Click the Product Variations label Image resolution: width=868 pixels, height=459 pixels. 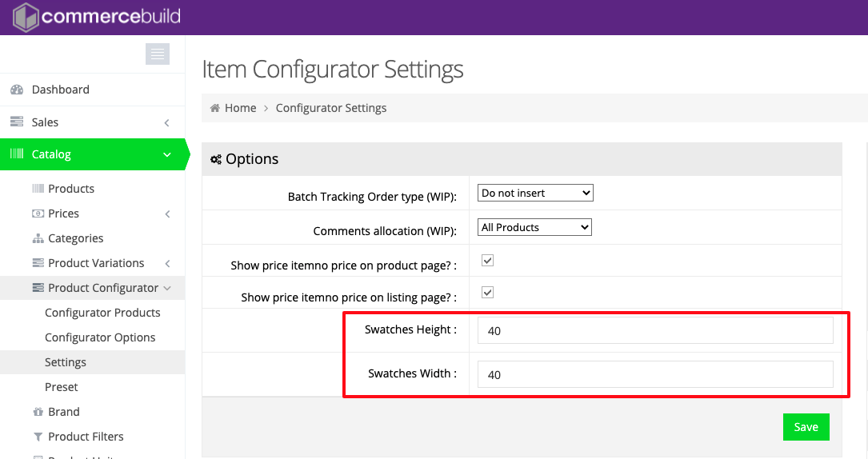point(96,263)
